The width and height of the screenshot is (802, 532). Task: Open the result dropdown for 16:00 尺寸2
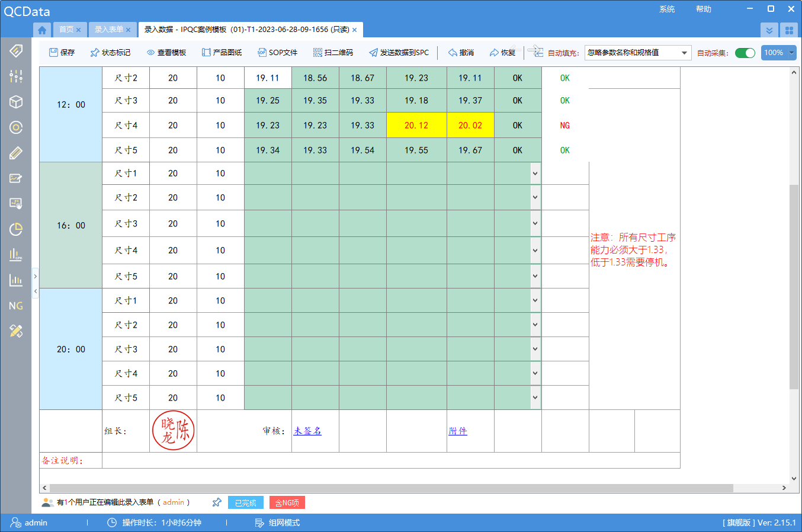click(535, 197)
